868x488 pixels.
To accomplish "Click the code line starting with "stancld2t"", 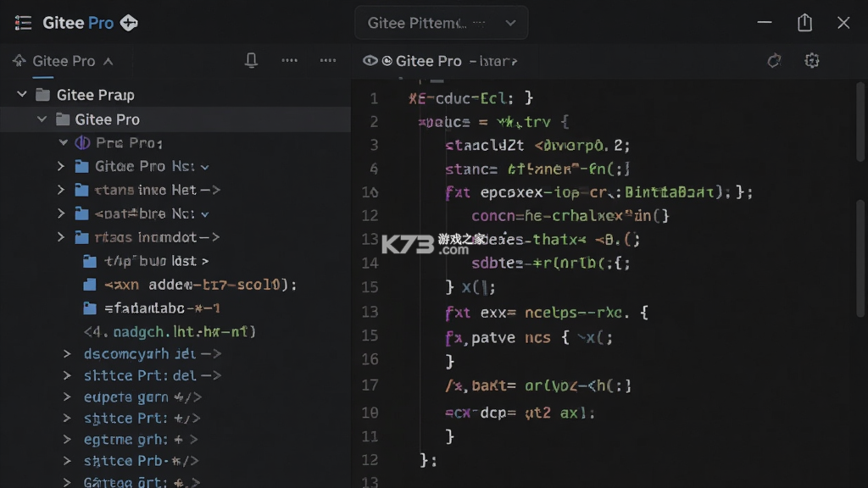I will [x=537, y=146].
